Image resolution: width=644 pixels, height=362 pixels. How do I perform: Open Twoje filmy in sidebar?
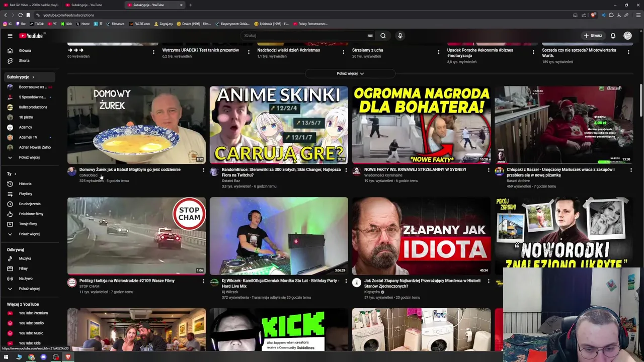click(x=30, y=224)
